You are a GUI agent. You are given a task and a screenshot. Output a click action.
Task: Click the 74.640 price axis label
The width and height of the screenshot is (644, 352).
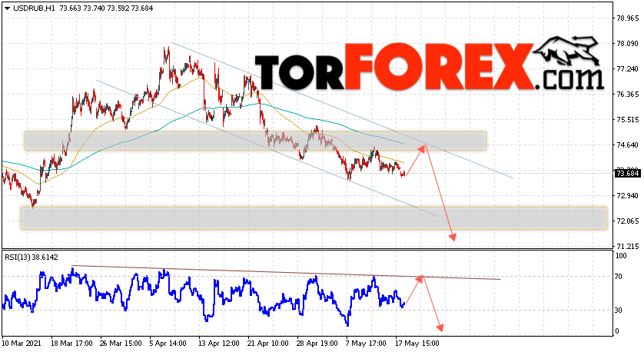(x=628, y=145)
